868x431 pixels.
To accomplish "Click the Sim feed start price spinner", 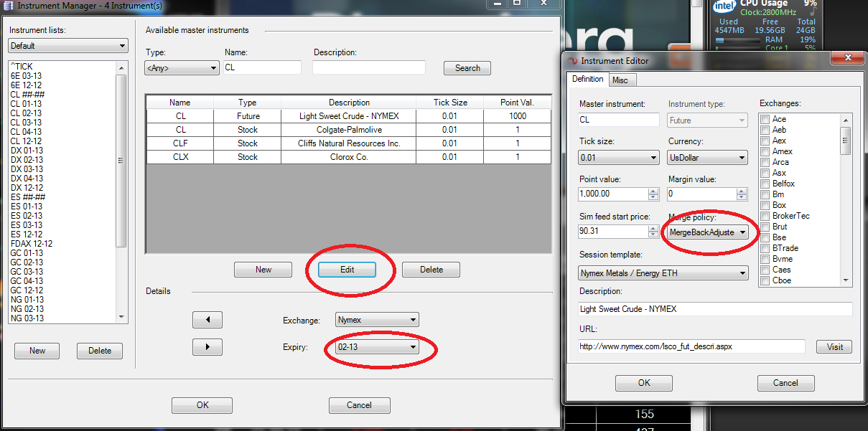I will click(653, 232).
